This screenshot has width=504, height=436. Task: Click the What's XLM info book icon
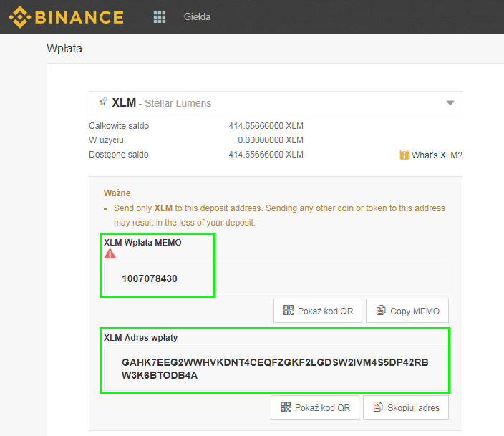(x=404, y=155)
